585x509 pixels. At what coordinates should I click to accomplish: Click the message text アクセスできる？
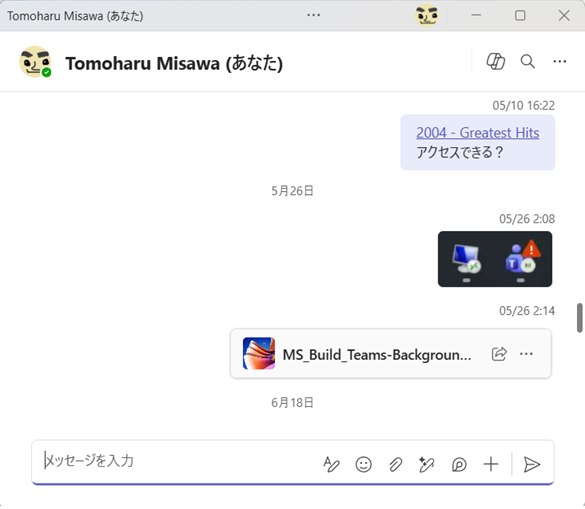[460, 152]
